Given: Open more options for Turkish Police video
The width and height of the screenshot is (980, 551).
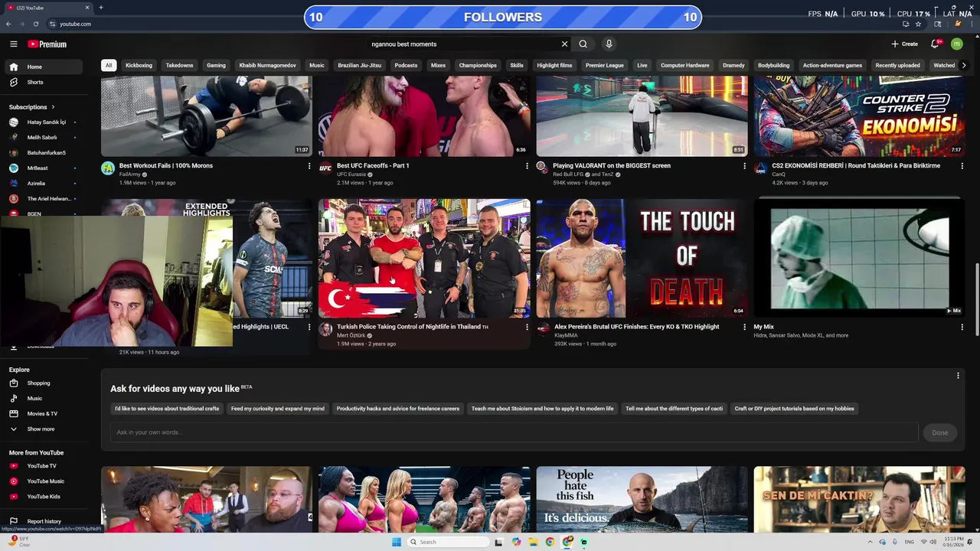Looking at the screenshot, I should point(527,327).
